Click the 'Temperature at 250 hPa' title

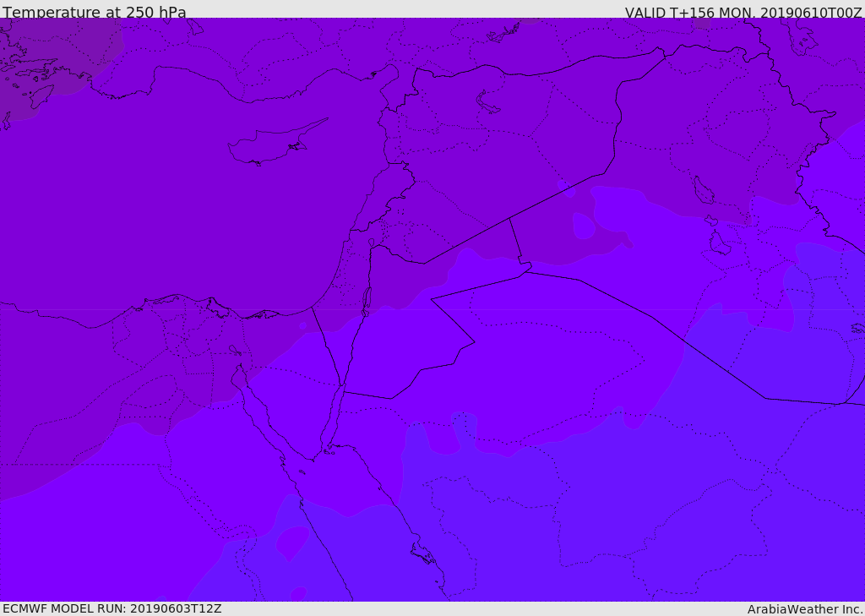coord(95,12)
